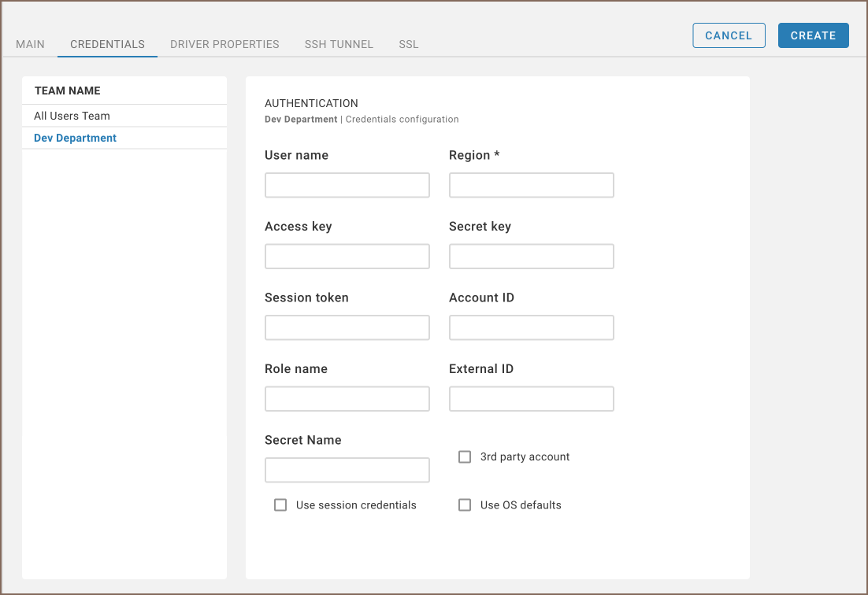This screenshot has width=868, height=595.
Task: Click into the Access key field
Action: [347, 257]
